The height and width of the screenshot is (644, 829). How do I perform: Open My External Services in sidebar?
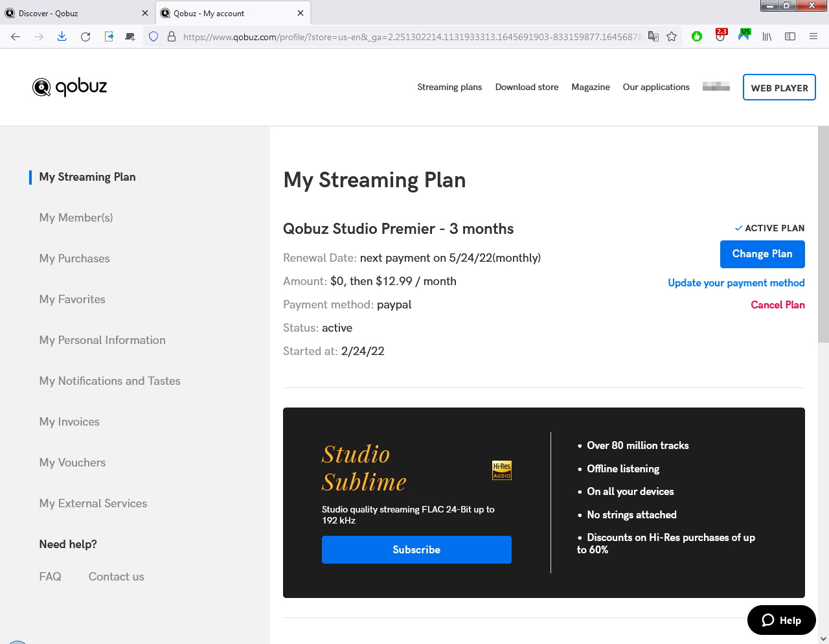pyautogui.click(x=93, y=503)
